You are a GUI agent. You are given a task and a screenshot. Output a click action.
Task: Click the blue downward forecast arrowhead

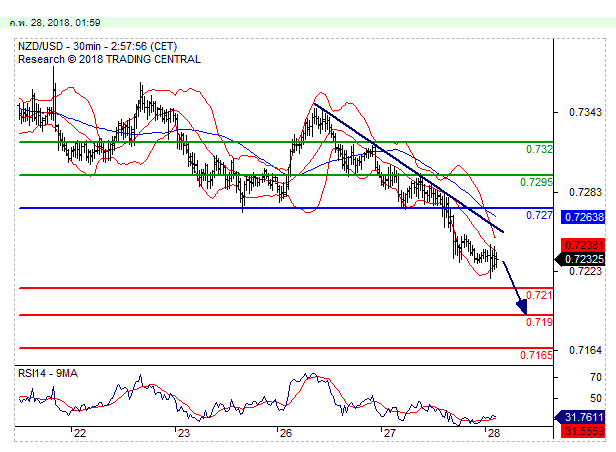point(522,307)
